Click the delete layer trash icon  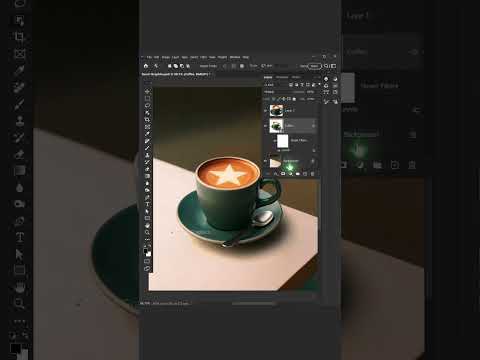tap(313, 174)
